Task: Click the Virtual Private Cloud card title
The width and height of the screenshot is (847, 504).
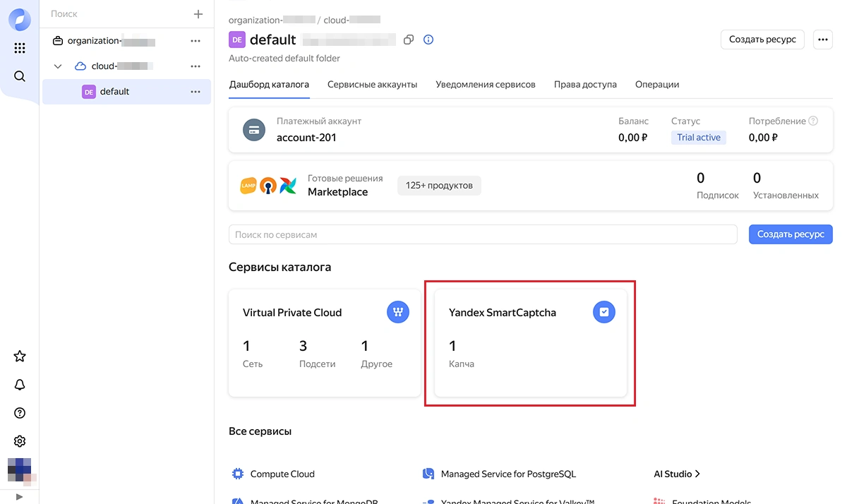Action: [292, 313]
